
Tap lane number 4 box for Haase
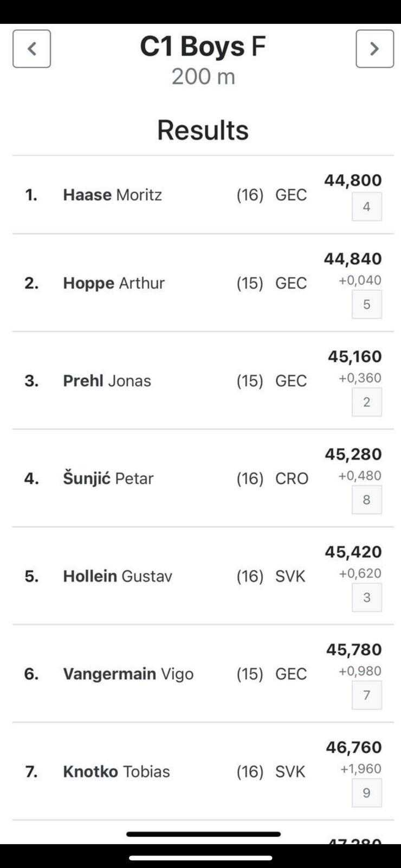[x=367, y=207]
